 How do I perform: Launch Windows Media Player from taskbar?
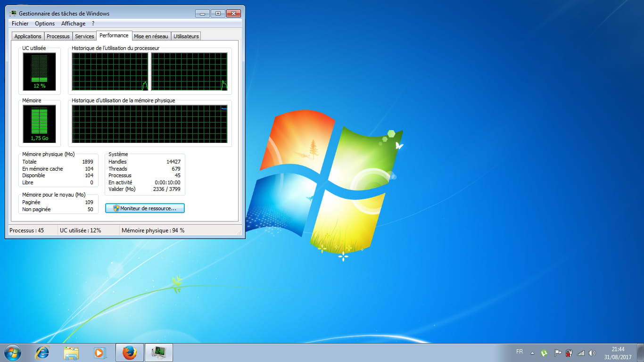click(x=99, y=353)
